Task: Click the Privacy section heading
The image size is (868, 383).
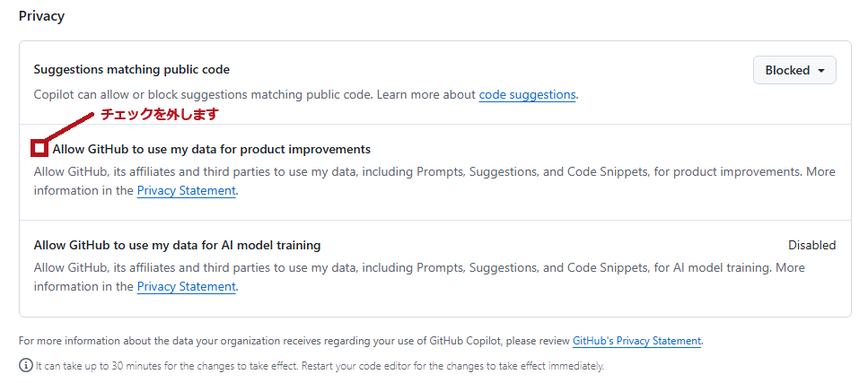Action: [41, 16]
